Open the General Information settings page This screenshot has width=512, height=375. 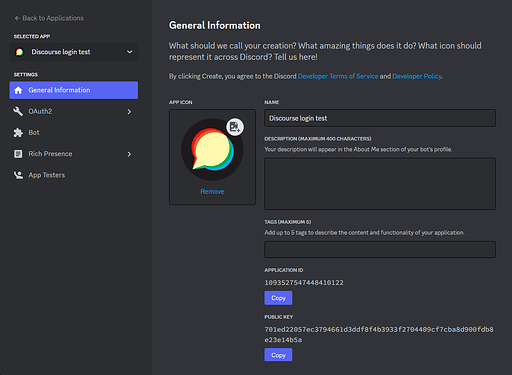74,90
